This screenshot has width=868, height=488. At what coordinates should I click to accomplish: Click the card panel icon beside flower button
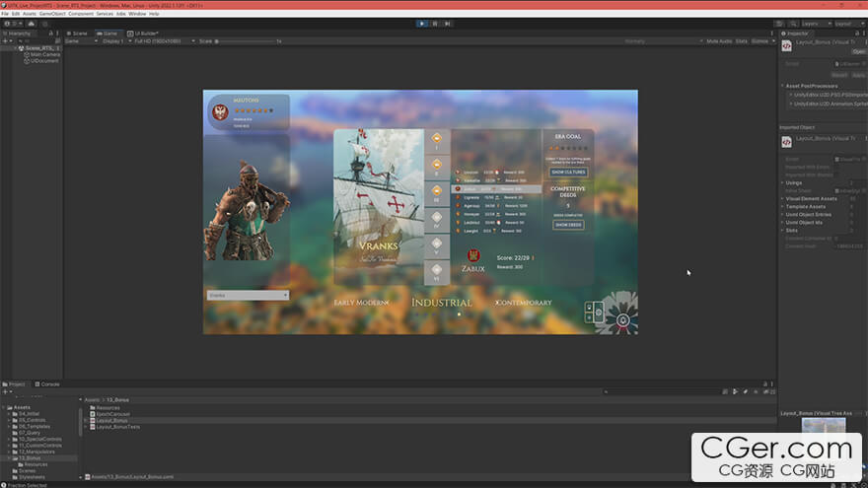594,313
